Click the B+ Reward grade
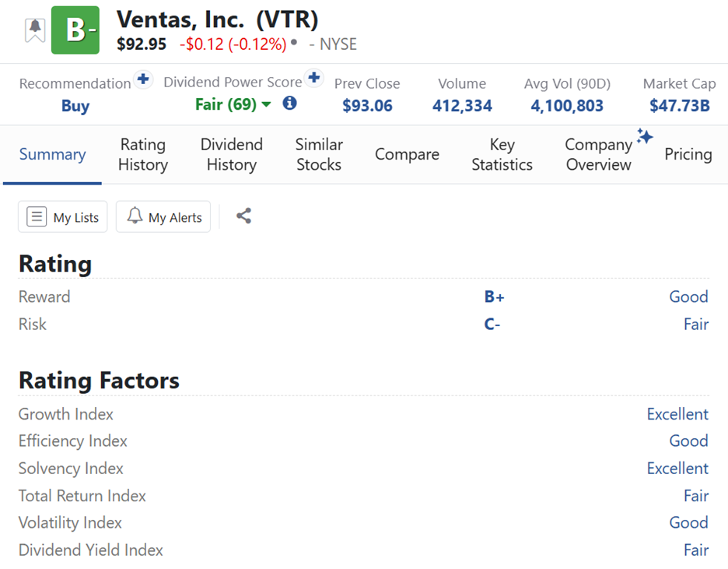728x569 pixels. (x=494, y=297)
